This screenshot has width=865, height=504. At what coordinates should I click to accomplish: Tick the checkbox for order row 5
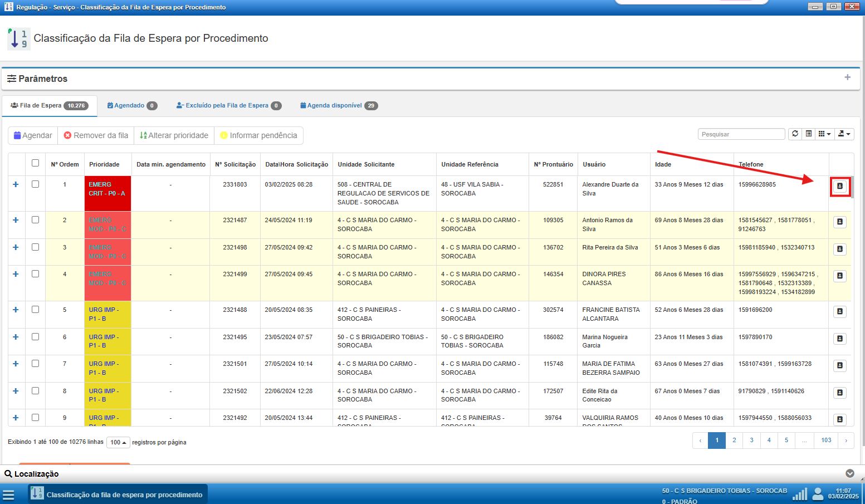click(36, 310)
